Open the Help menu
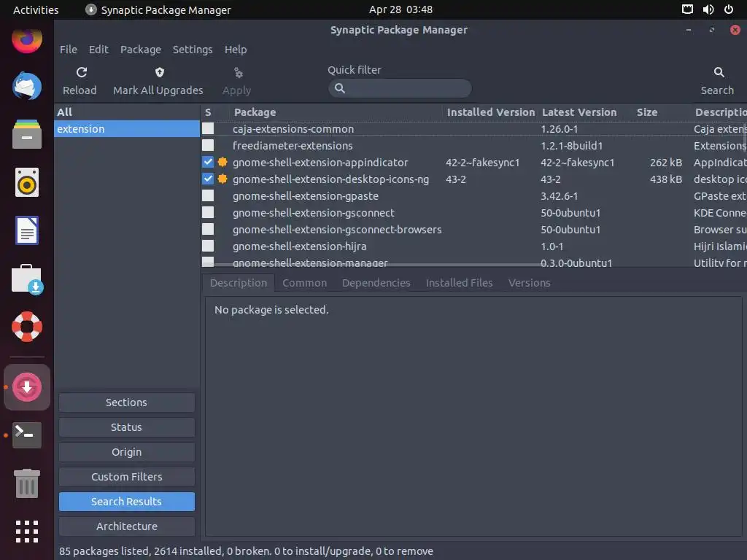The image size is (747, 560). click(236, 50)
